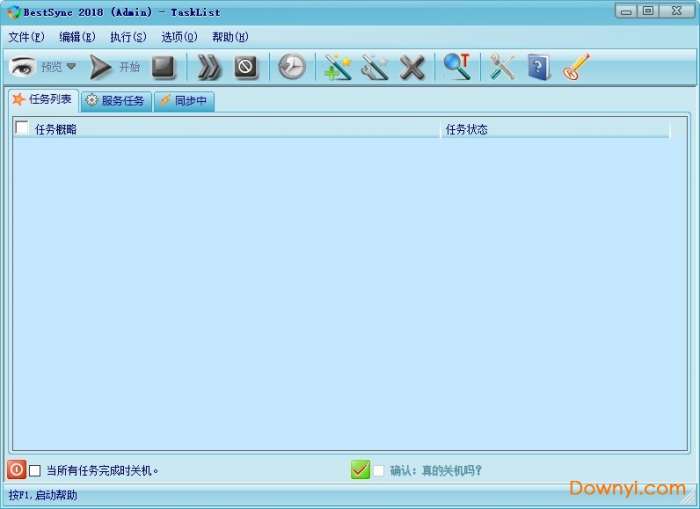This screenshot has height=509, width=700.
Task: Click the square Stop button icon
Action: pyautogui.click(x=163, y=67)
